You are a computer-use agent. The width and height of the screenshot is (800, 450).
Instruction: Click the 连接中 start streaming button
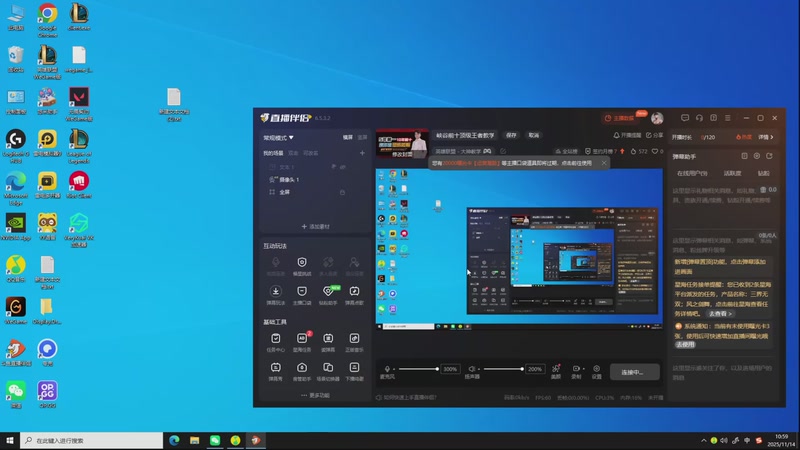coord(635,372)
